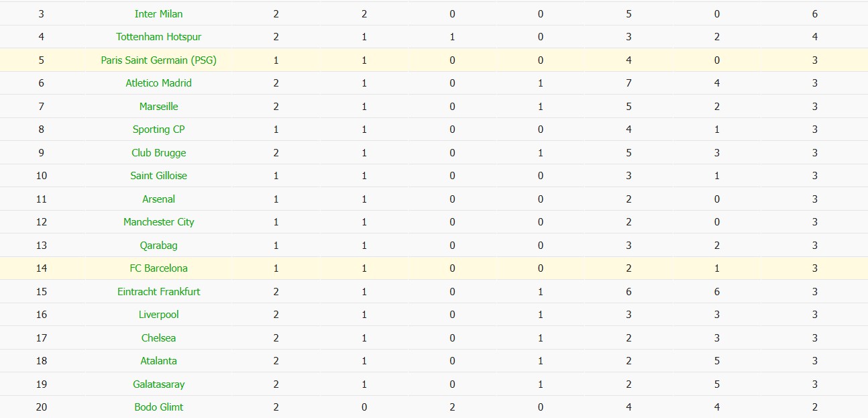Image resolution: width=868 pixels, height=418 pixels.
Task: Open Eintracht Frankfurt team link
Action: (158, 291)
